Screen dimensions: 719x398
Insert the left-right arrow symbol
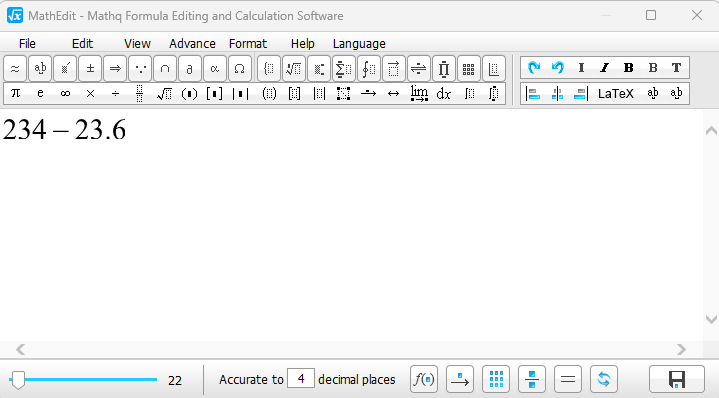(x=393, y=94)
